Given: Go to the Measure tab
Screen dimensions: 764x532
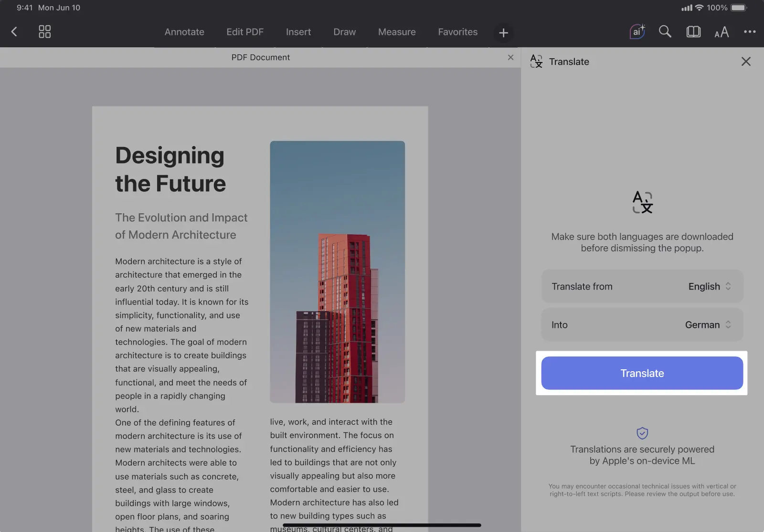Looking at the screenshot, I should coord(397,32).
